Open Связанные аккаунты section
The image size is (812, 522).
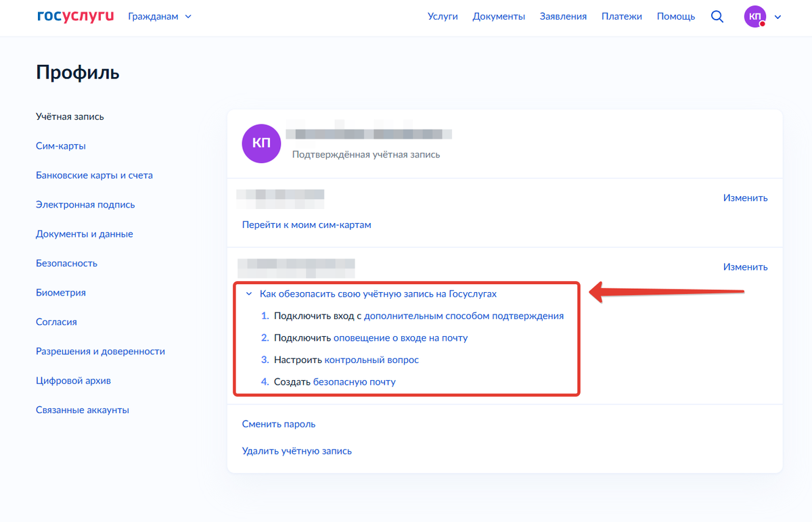click(x=83, y=410)
